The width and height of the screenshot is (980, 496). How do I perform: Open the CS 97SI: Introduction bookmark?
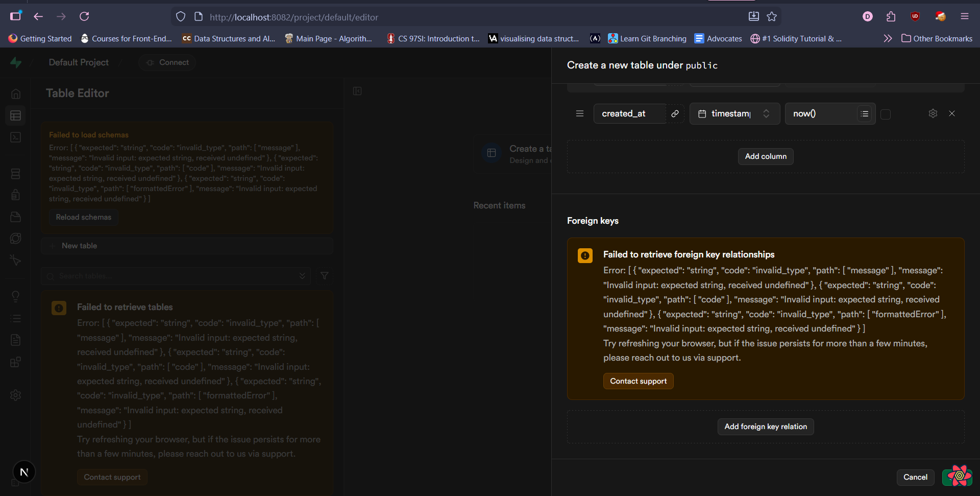point(433,38)
